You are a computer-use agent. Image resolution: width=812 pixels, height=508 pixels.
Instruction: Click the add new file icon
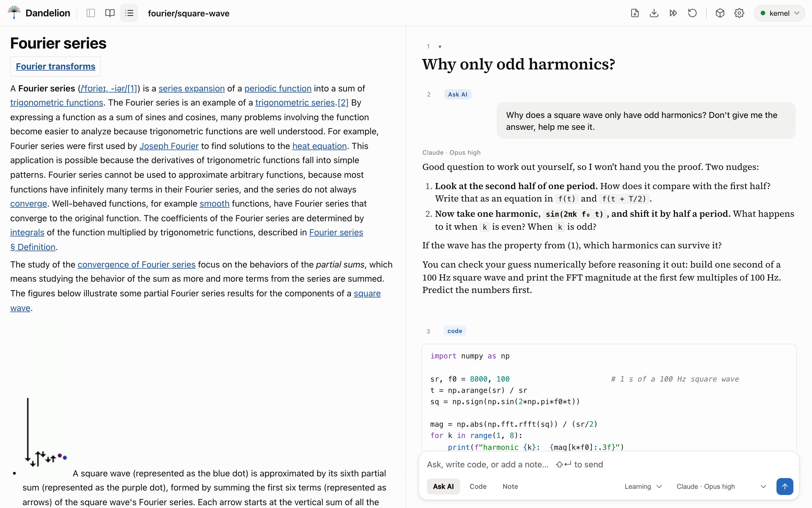pyautogui.click(x=635, y=13)
